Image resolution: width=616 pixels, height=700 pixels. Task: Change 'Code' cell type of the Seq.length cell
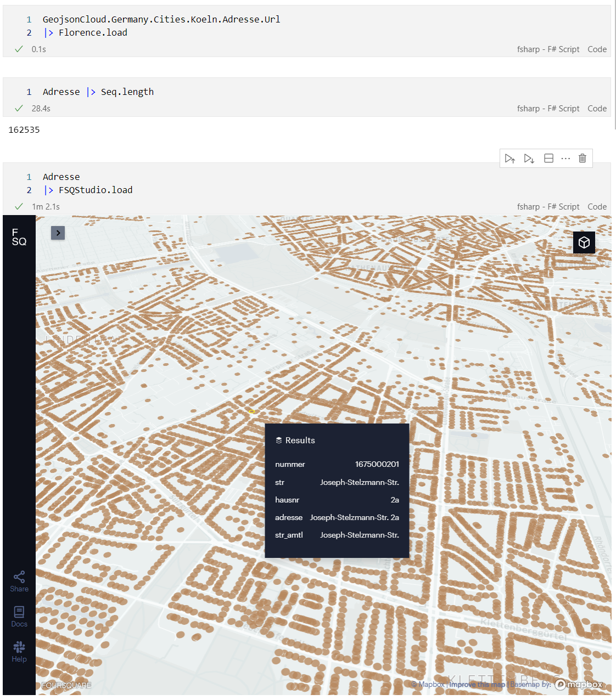pos(597,108)
